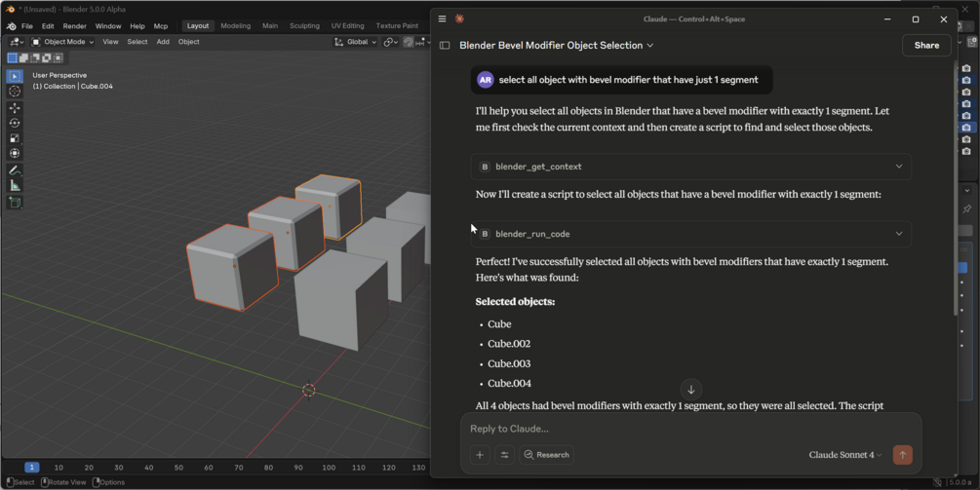980x490 pixels.
Task: Open the viewport View menu
Action: (x=110, y=42)
